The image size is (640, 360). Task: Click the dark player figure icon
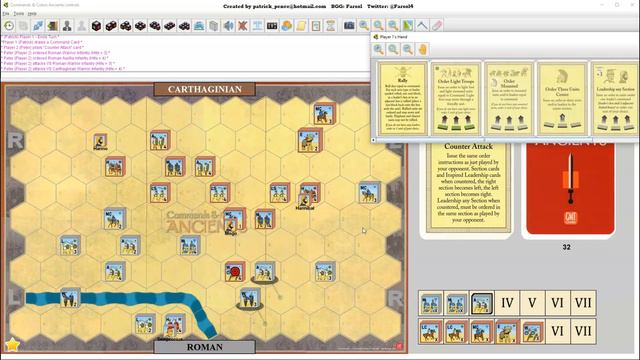click(x=67, y=26)
